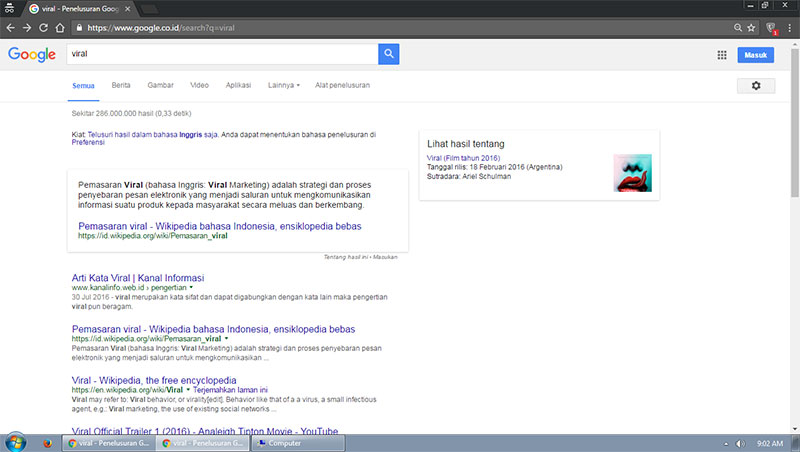This screenshot has height=452, width=800.
Task: Open second 'Pemasaran viral - Wikipedia bahasa Indonesia' result
Action: [x=213, y=329]
